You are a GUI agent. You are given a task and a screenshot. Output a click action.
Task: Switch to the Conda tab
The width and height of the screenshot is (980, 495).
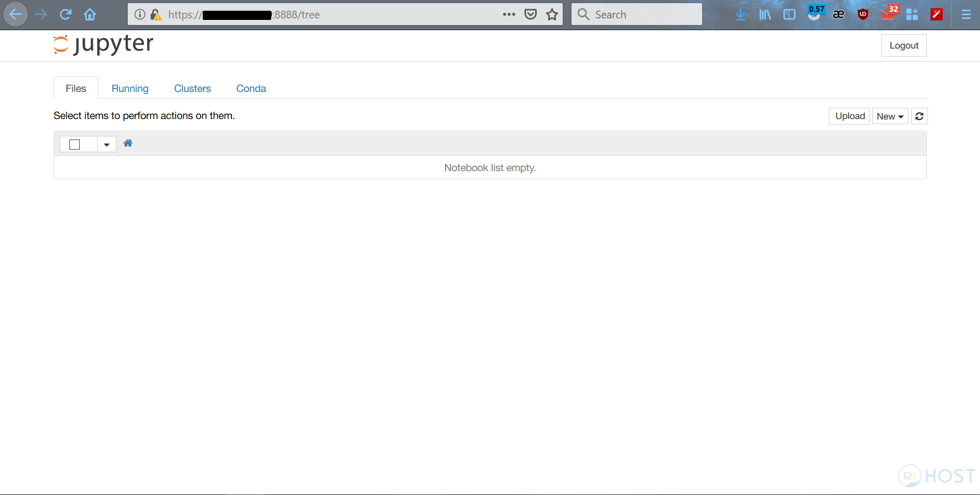click(251, 88)
